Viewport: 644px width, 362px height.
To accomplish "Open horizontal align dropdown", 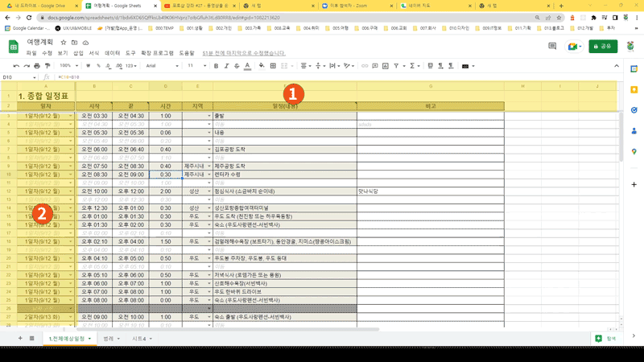I will (x=306, y=66).
